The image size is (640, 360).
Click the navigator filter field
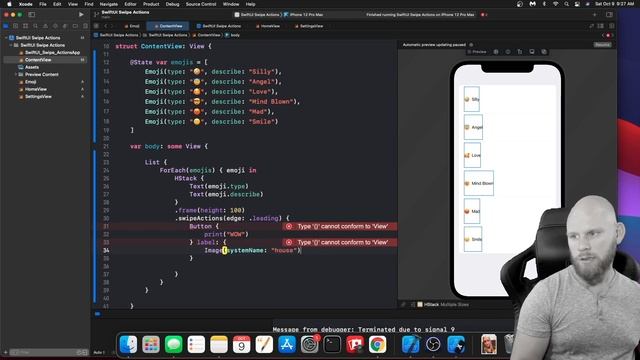[48, 352]
